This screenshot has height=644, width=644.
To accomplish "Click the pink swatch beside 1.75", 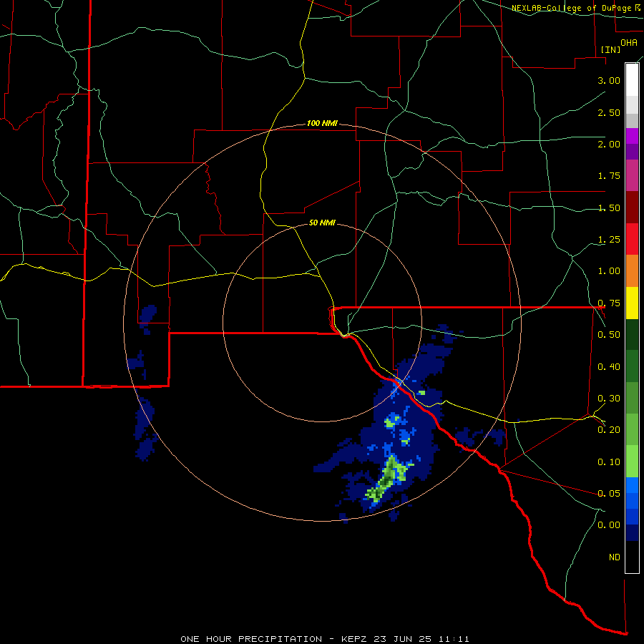I will tap(632, 175).
